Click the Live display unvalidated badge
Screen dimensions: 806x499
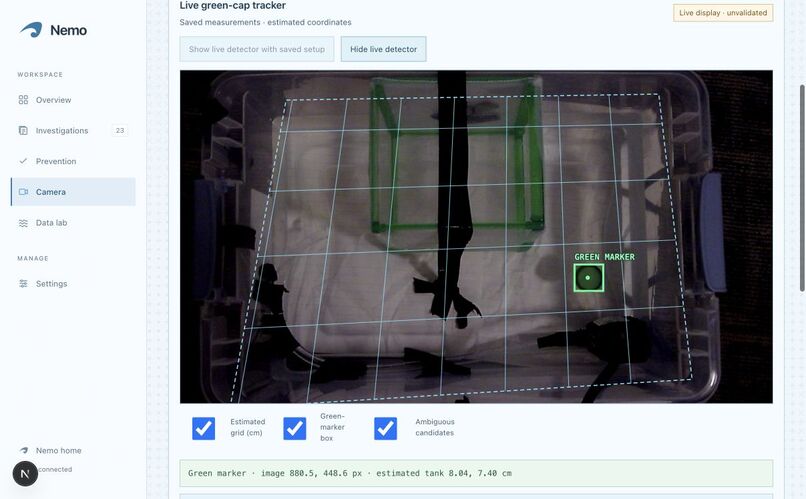(723, 13)
